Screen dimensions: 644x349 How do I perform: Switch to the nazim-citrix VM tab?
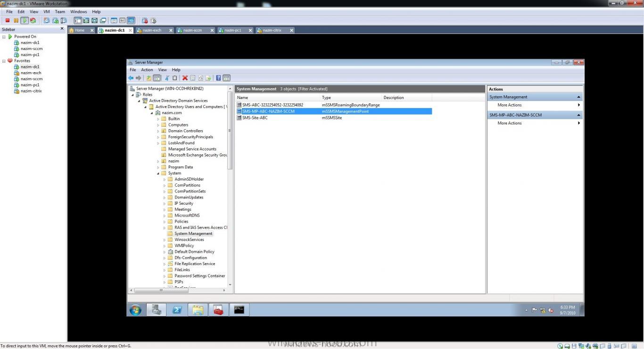(x=272, y=30)
